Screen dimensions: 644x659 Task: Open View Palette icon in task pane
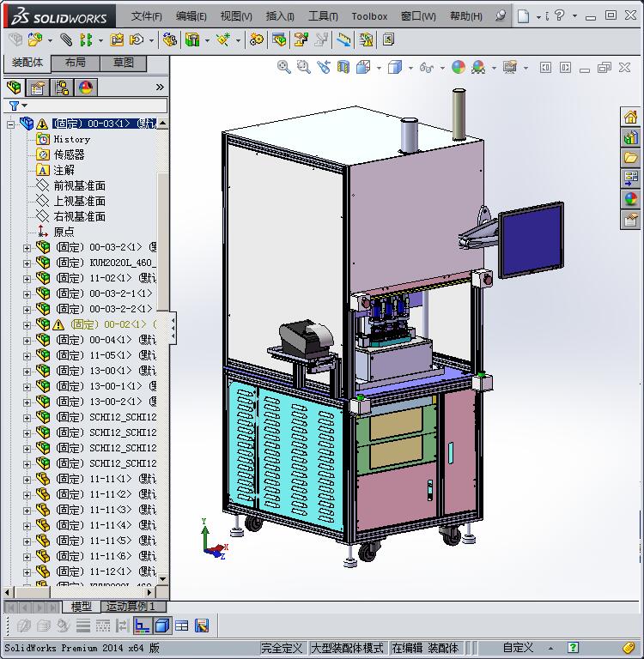630,178
